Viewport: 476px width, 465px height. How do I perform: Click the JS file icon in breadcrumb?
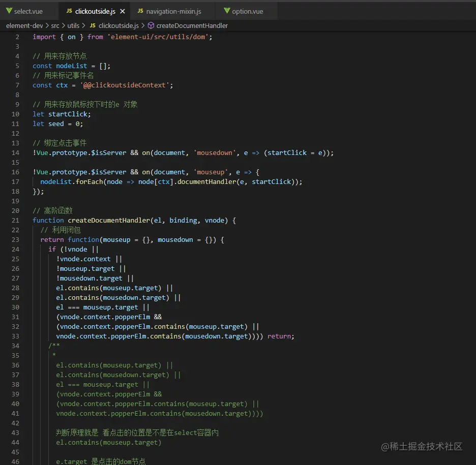point(93,25)
